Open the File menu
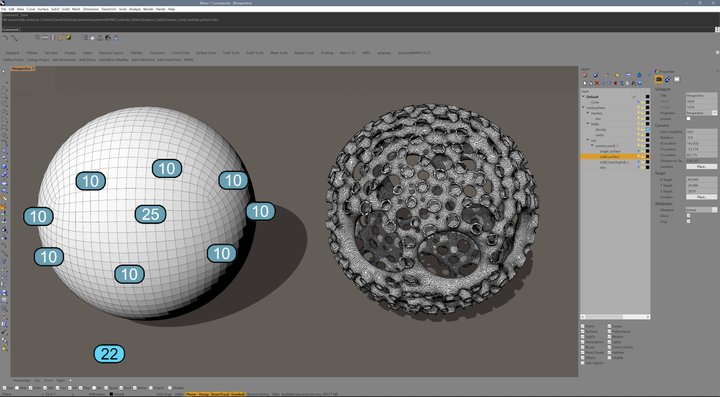The width and height of the screenshot is (720, 397). coord(4,9)
